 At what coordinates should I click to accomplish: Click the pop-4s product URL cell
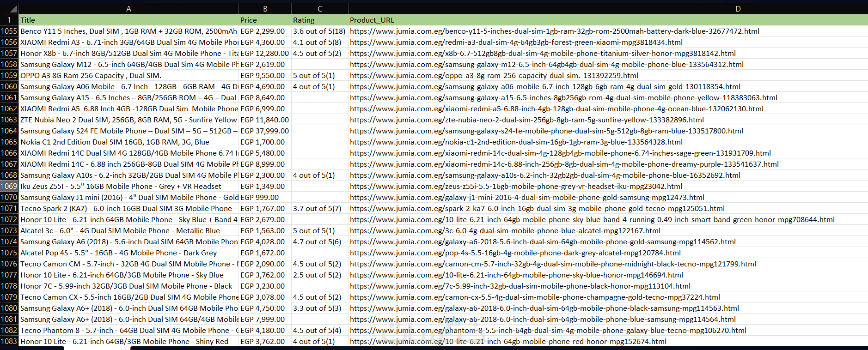point(608,253)
